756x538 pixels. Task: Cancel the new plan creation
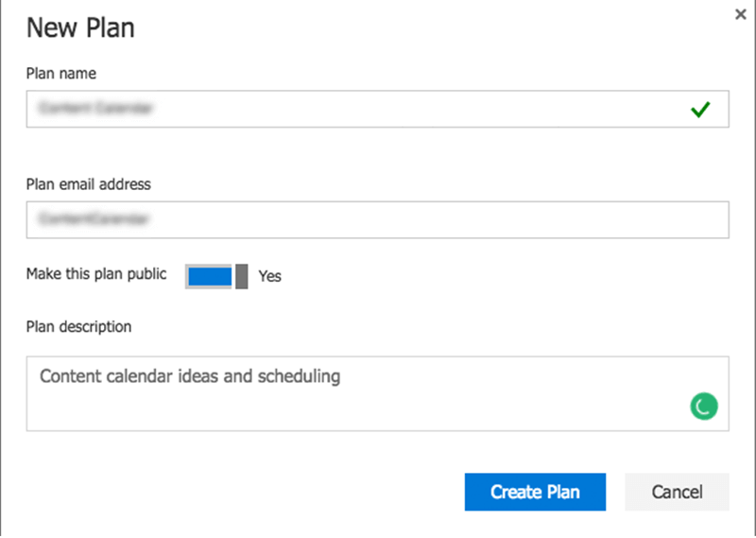[x=677, y=492]
